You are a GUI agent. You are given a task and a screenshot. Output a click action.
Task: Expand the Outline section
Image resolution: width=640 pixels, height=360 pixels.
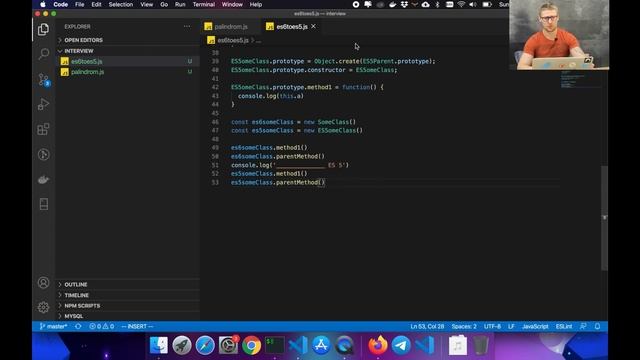point(127,284)
